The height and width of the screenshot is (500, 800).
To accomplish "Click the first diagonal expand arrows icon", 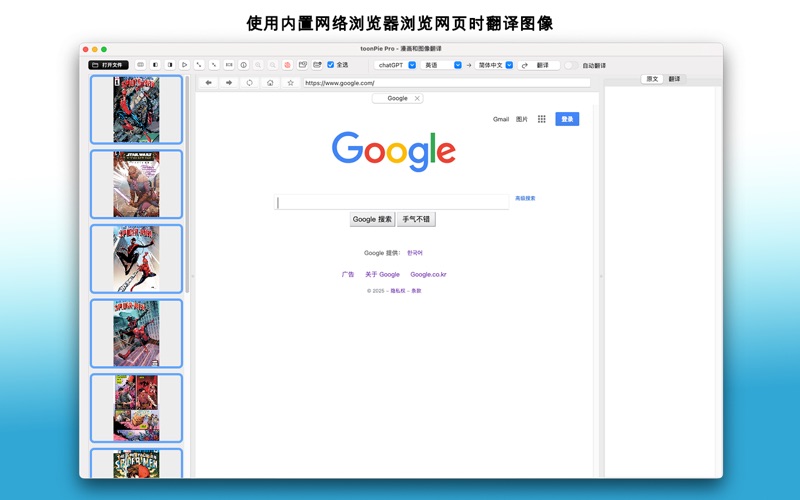I will pyautogui.click(x=199, y=65).
